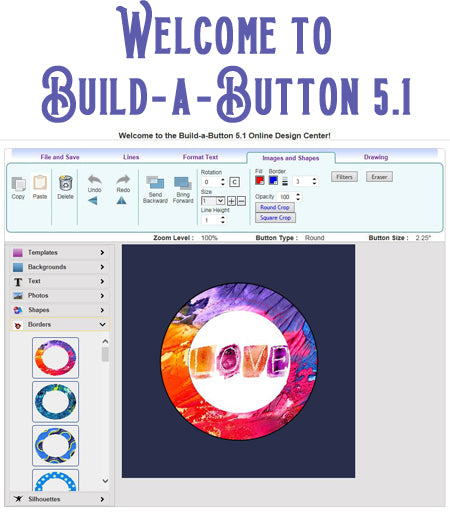Select the blue dotted border thumbnail
450x513 pixels.
coord(56,480)
